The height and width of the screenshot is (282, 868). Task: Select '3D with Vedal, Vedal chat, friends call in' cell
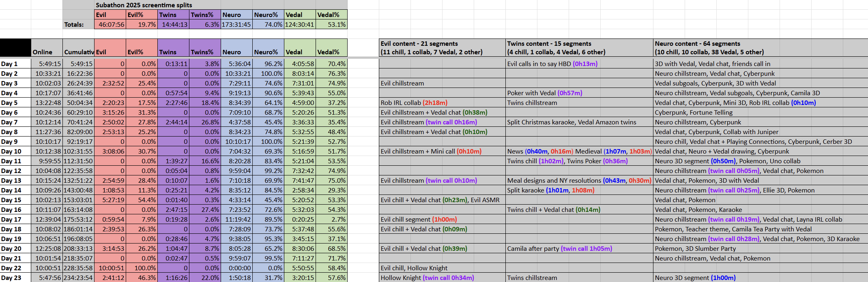tap(761, 64)
